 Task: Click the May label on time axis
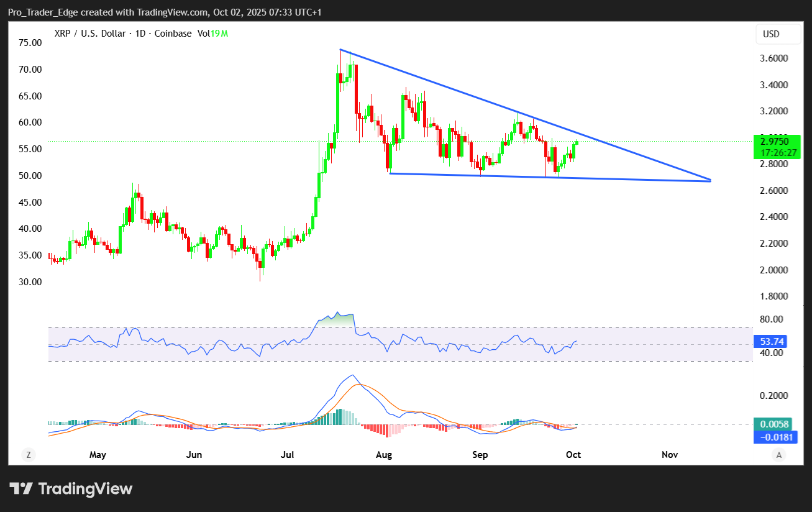[98, 455]
